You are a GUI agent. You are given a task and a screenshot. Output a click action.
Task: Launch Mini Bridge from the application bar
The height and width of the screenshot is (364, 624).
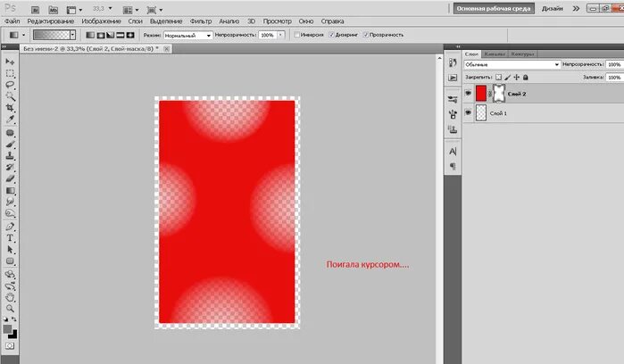coord(53,10)
